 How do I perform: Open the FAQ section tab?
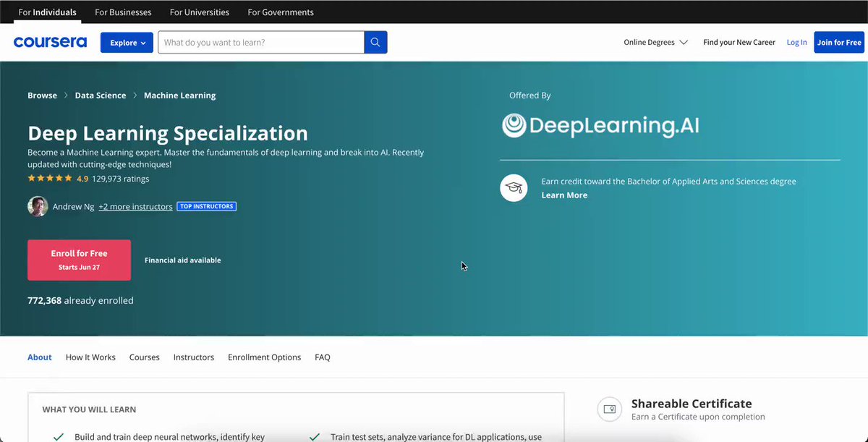click(323, 357)
